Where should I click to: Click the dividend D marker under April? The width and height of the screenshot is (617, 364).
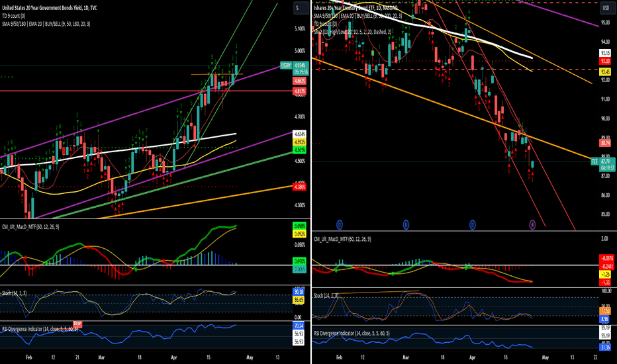(473, 225)
